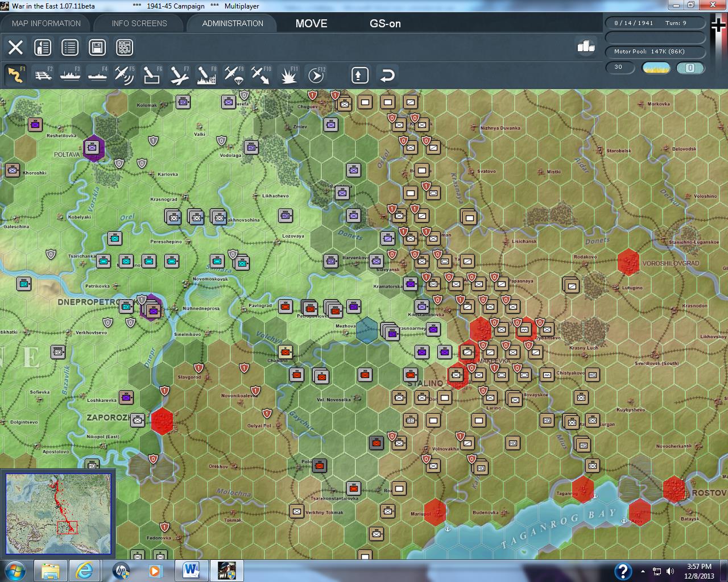Show hidden tray icons arrow
This screenshot has height=582, width=728.
coord(643,571)
